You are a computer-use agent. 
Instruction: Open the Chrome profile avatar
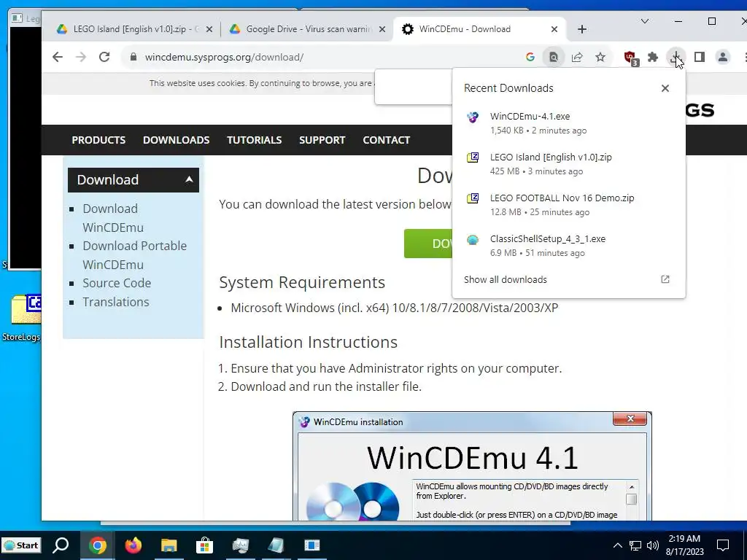point(723,57)
